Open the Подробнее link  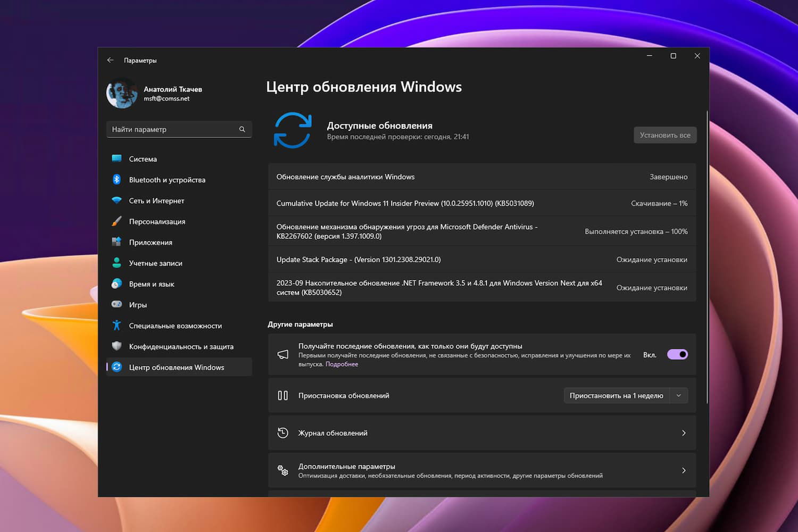tap(342, 364)
